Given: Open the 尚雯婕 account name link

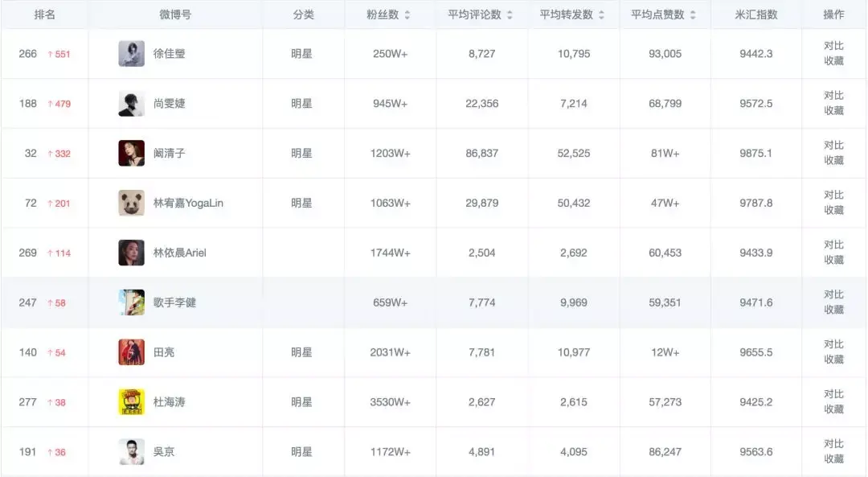Looking at the screenshot, I should click(169, 104).
